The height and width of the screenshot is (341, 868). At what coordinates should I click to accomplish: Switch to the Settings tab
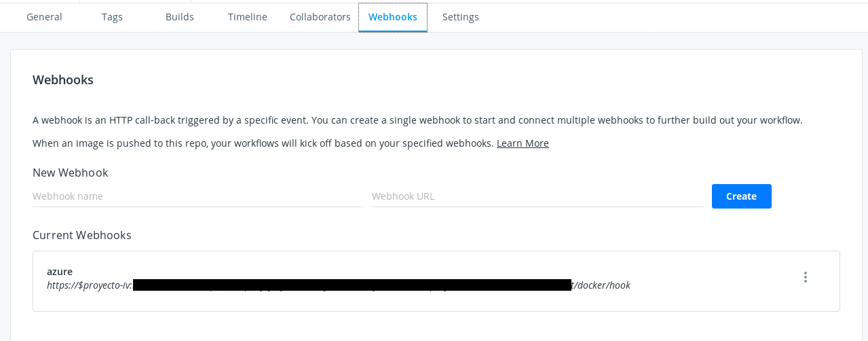[461, 17]
